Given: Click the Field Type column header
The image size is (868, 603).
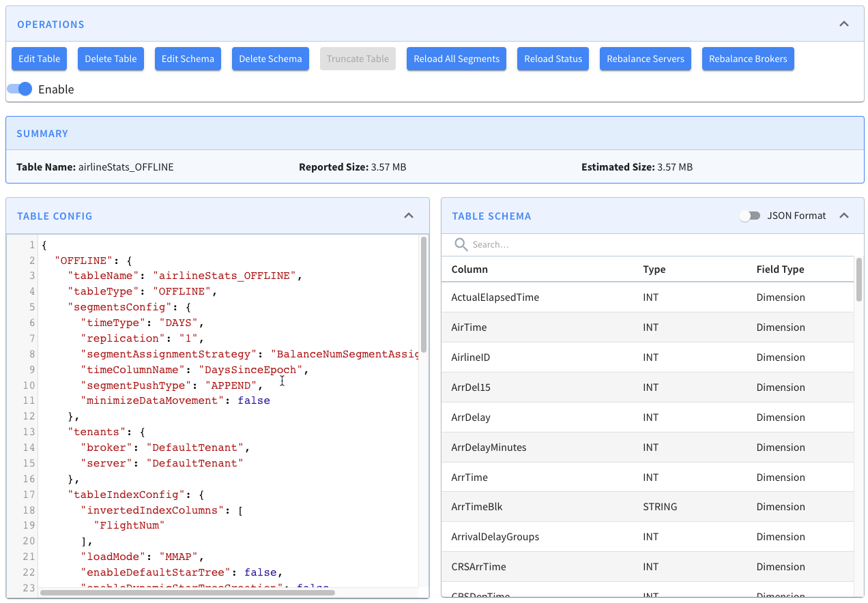Looking at the screenshot, I should point(780,269).
